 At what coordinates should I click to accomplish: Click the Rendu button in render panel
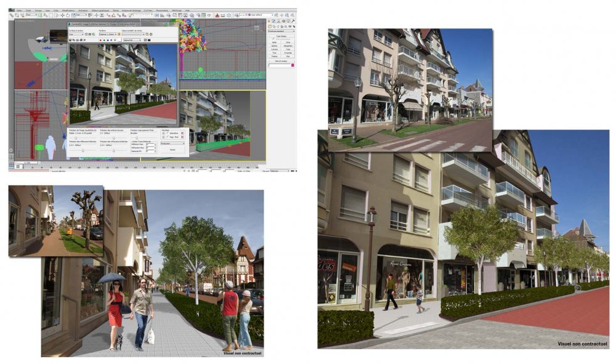coord(172,150)
